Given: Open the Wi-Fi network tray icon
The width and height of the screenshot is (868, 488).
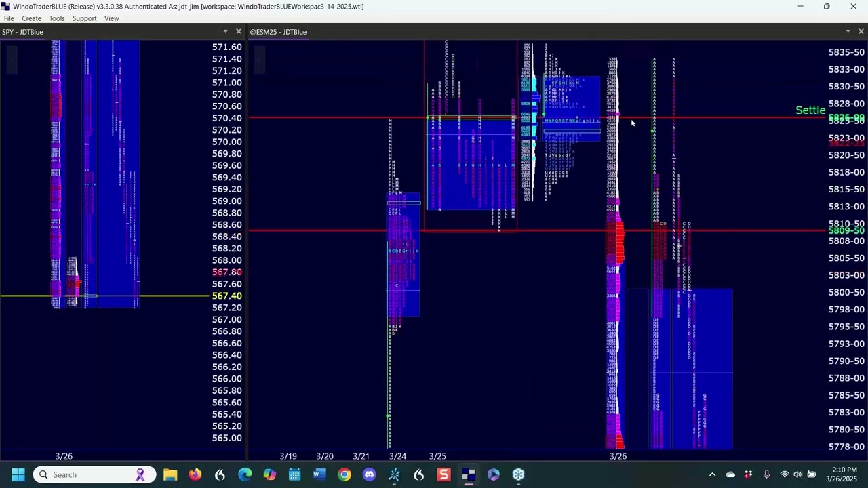Looking at the screenshot, I should pyautogui.click(x=785, y=474).
